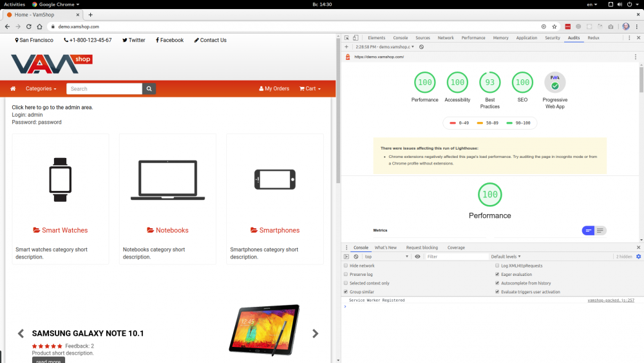The image size is (644, 363).
Task: Clear console with the circle-slash icon
Action: click(x=356, y=257)
